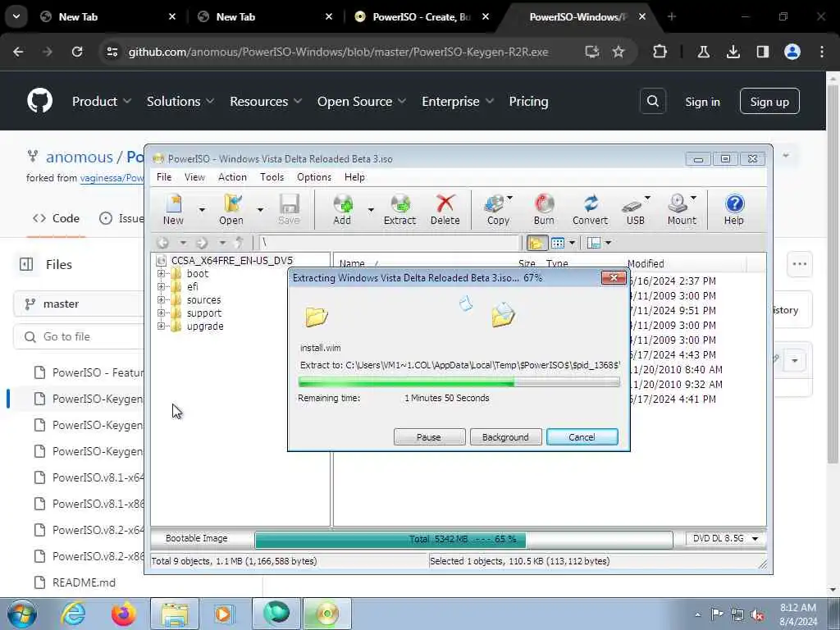This screenshot has width=840, height=630.
Task: Click the back navigation arrow in PowerISO
Action: (x=163, y=243)
